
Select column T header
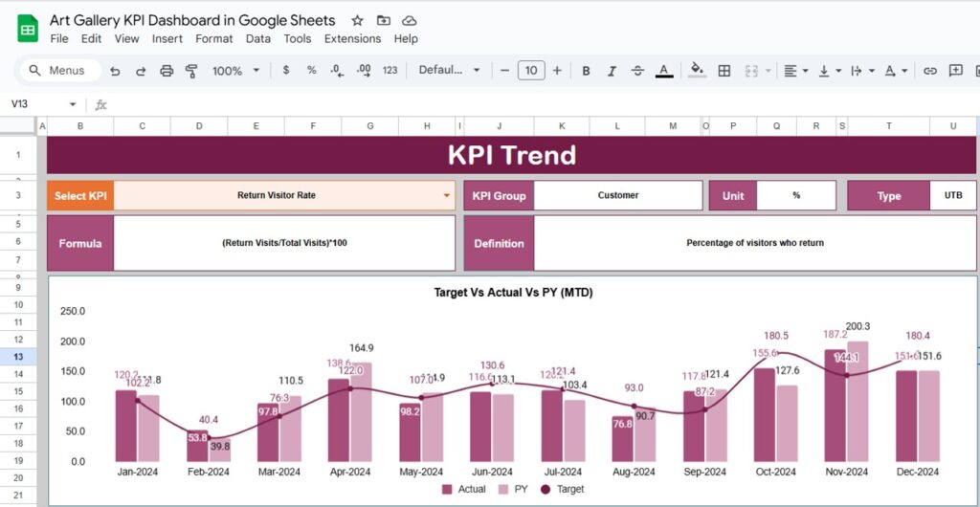coord(889,126)
